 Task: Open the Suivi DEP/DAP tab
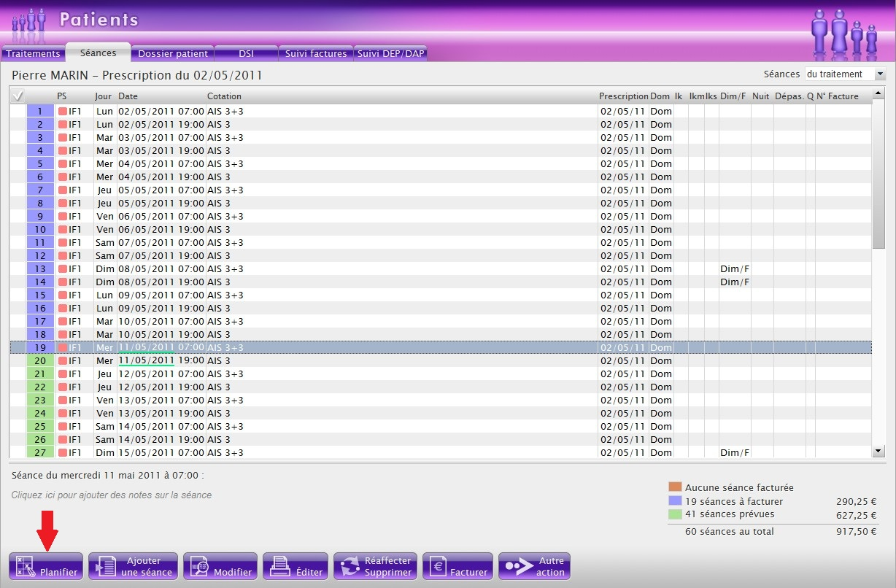(x=391, y=53)
